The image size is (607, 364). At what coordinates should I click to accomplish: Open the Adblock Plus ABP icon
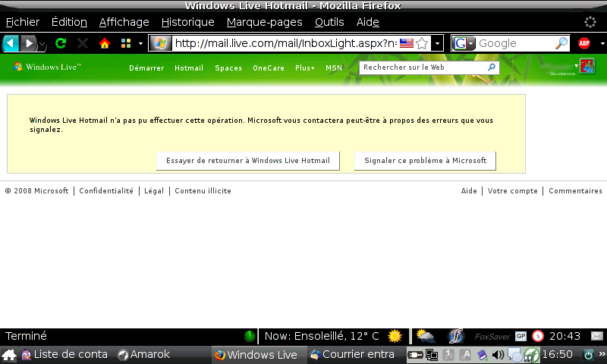[584, 43]
